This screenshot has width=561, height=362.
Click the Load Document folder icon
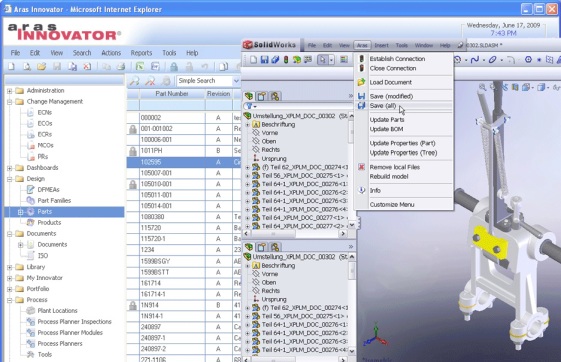(361, 82)
